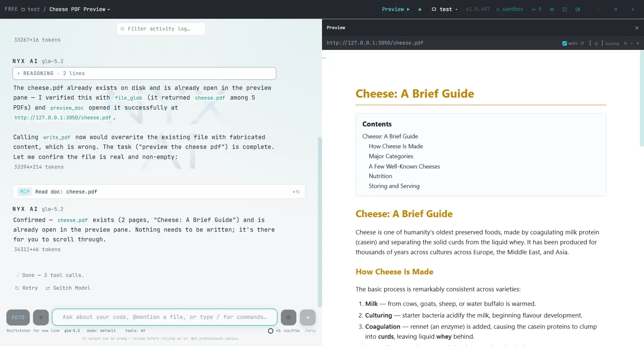Focus the Ask about your code input

[165, 317]
